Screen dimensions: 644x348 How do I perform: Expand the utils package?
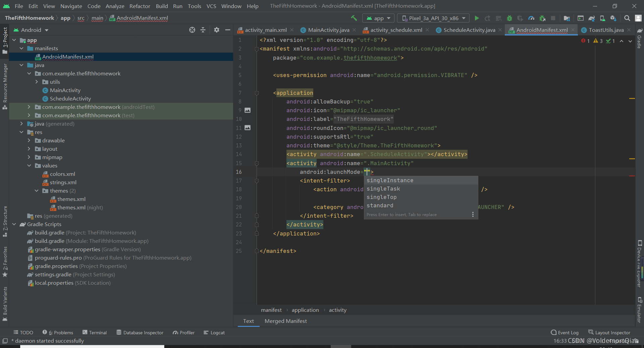[x=37, y=82]
